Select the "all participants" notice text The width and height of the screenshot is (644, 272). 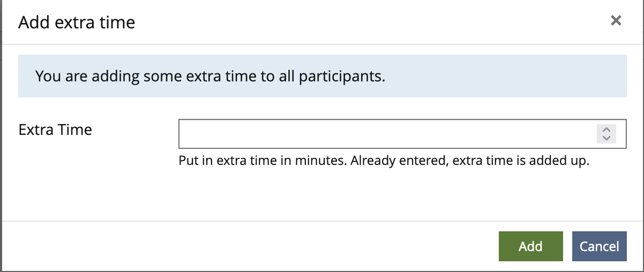pos(210,76)
